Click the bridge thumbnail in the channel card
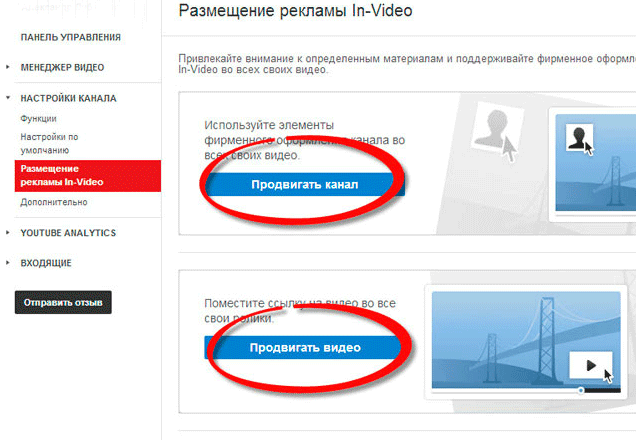The height and width of the screenshot is (440, 636). pyautogui.click(x=595, y=162)
